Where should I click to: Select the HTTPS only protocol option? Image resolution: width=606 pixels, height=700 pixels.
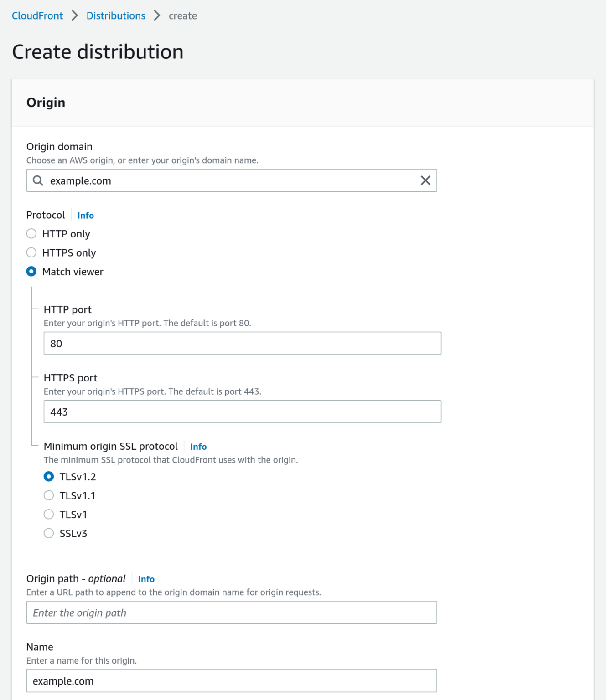pyautogui.click(x=31, y=252)
